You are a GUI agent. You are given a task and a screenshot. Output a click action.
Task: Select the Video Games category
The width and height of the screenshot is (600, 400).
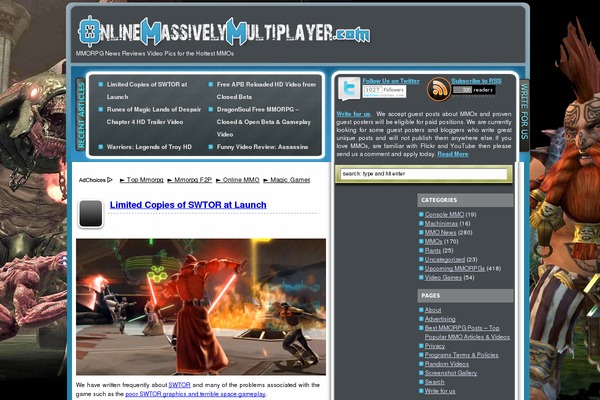[x=443, y=278]
